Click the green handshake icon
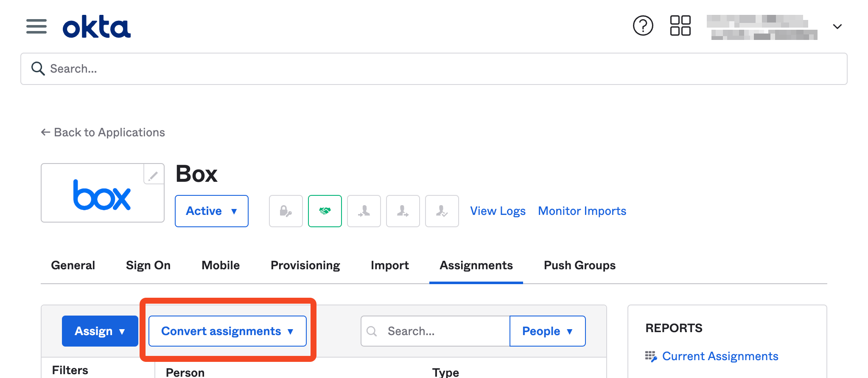 [x=325, y=211]
